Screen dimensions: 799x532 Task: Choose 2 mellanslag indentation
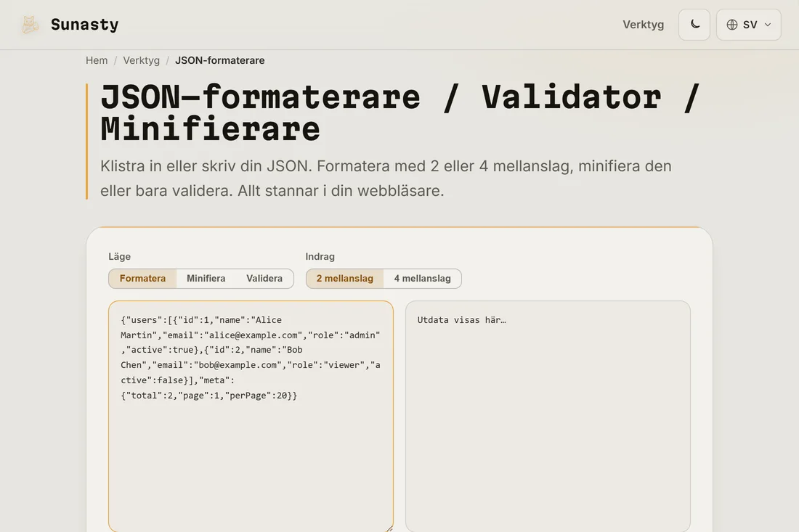click(x=345, y=279)
